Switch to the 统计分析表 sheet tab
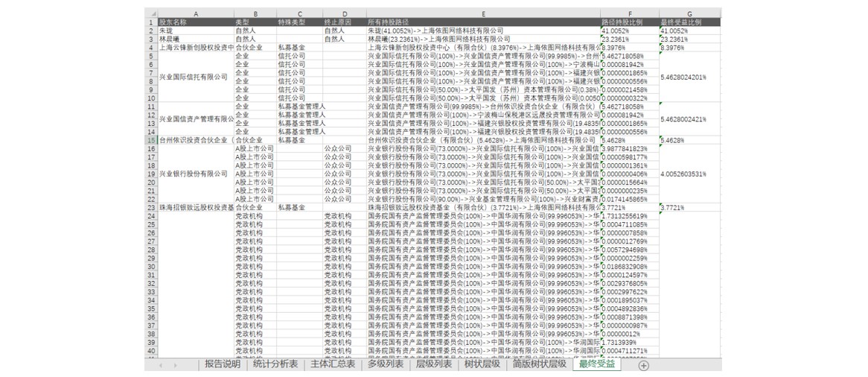 pyautogui.click(x=275, y=364)
